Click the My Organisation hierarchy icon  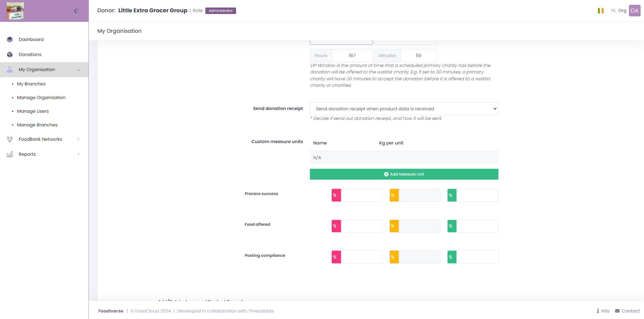pos(10,70)
